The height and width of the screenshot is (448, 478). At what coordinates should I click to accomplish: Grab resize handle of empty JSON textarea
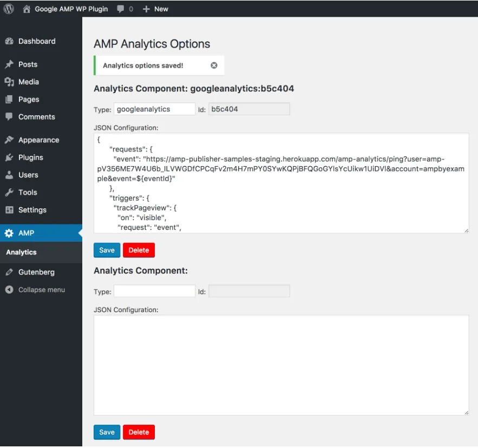click(x=467, y=413)
